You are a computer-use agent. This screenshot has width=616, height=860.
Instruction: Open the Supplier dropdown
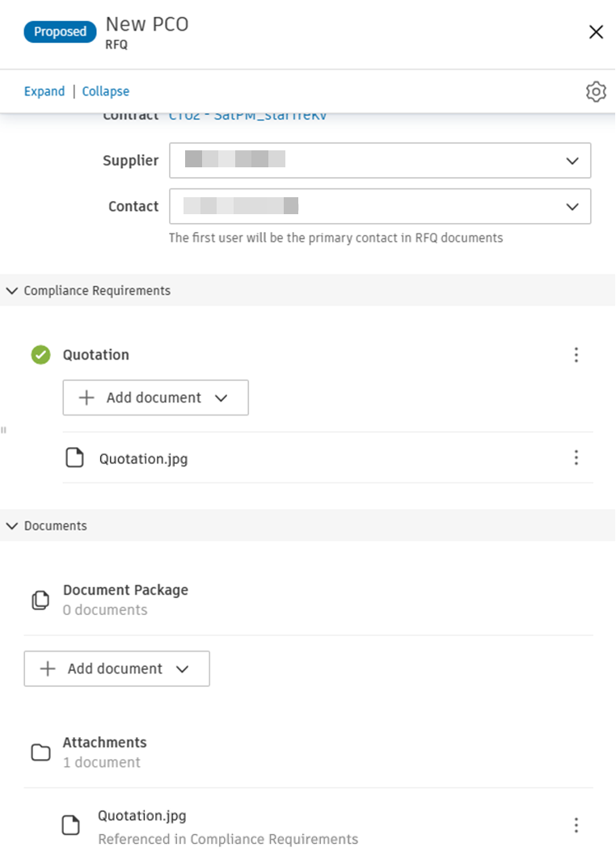click(x=572, y=160)
